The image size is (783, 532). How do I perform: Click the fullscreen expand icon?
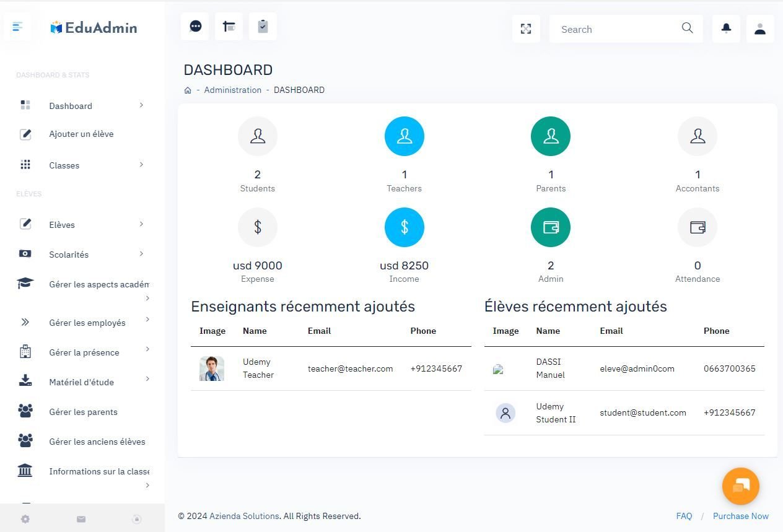[x=526, y=29]
